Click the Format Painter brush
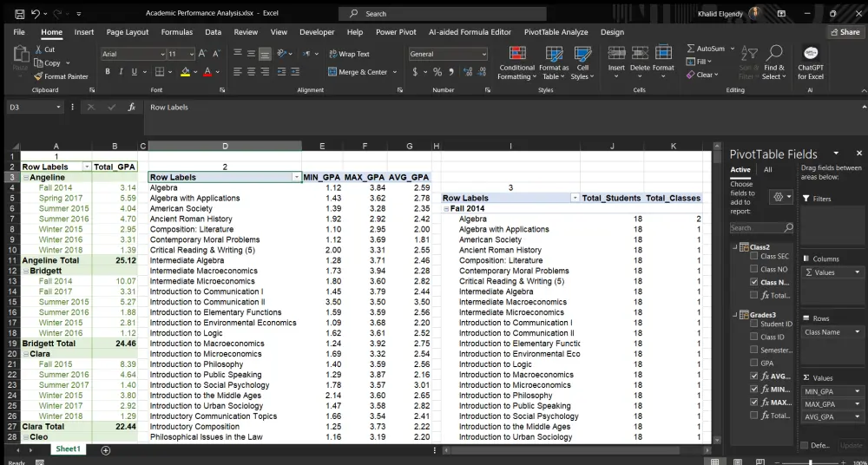 tap(38, 76)
